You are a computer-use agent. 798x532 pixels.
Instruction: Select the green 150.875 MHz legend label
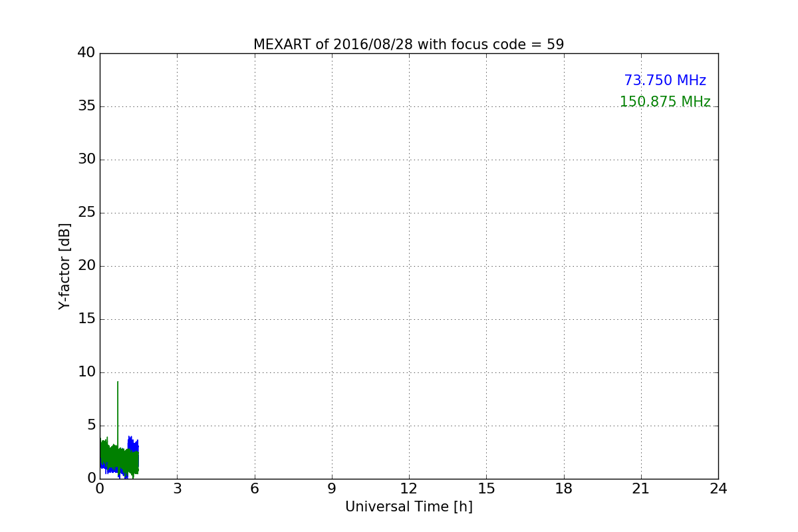(665, 102)
